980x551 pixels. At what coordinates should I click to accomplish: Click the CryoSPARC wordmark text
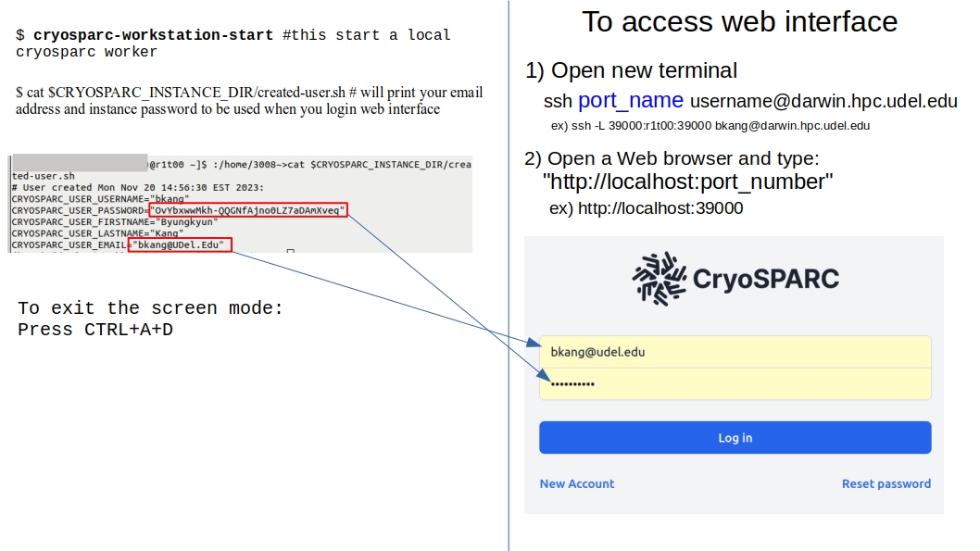[765, 278]
